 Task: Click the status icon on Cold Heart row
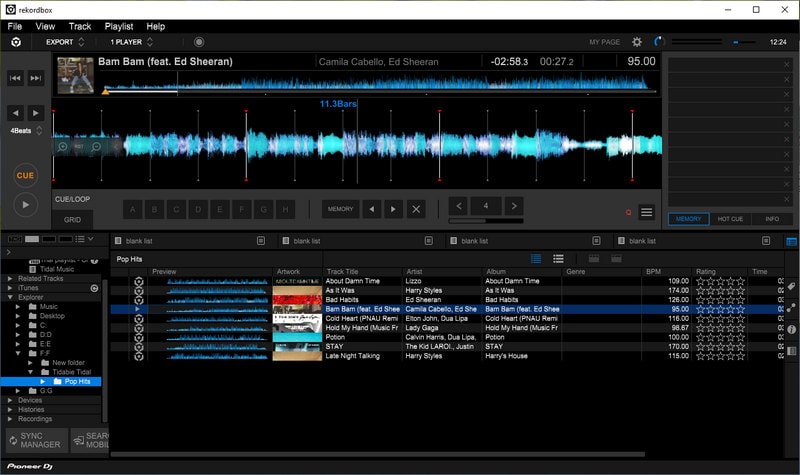(139, 319)
